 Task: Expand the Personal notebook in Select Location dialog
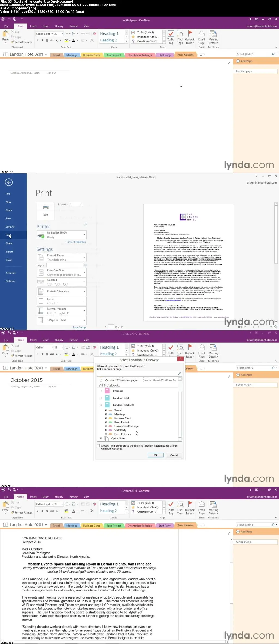coord(101,391)
